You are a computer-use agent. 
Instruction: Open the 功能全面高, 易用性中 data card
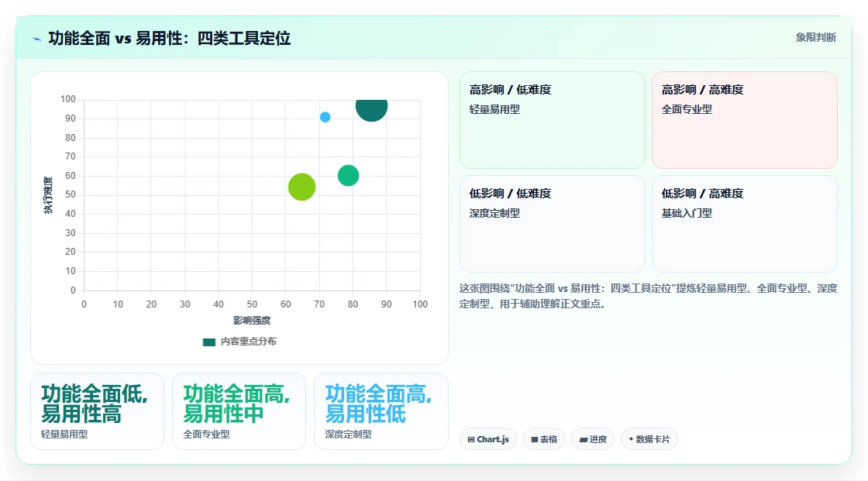click(x=239, y=411)
